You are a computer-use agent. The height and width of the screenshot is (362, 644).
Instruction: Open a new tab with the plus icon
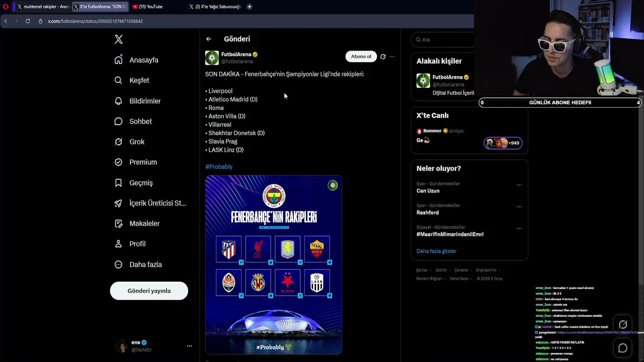[x=249, y=7]
